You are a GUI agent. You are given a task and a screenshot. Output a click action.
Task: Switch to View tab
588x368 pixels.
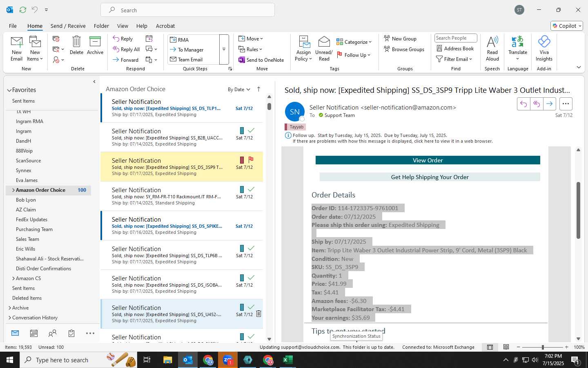click(x=122, y=26)
